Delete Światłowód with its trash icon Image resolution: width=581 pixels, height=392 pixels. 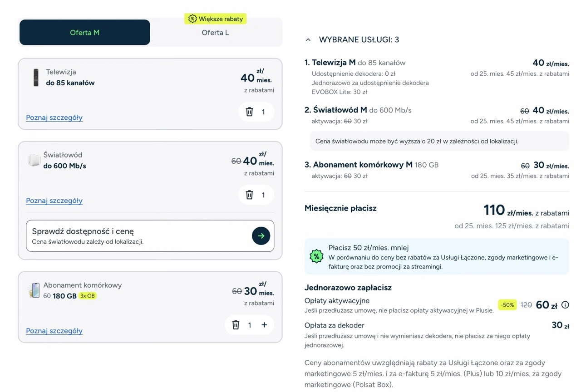249,195
